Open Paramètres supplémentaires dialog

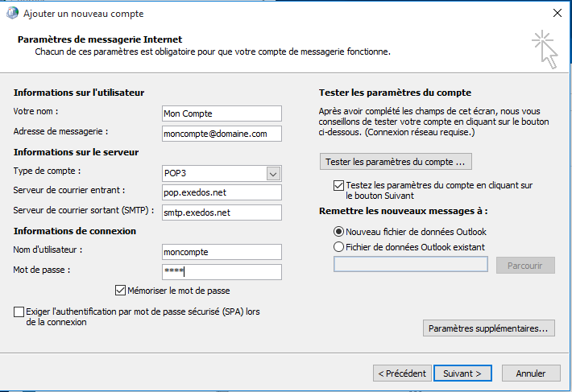click(489, 328)
